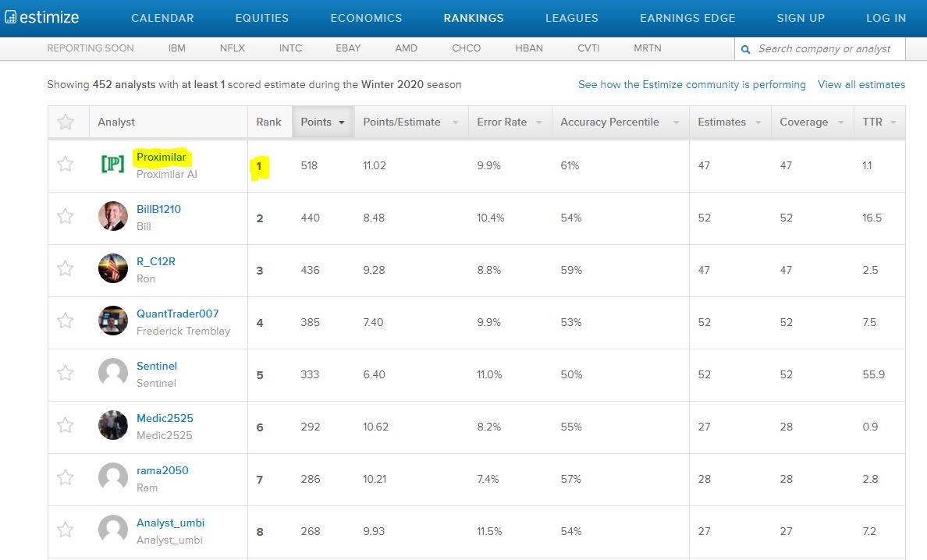927x560 pixels.
Task: Open the Rankings nav item
Action: pyautogui.click(x=474, y=18)
